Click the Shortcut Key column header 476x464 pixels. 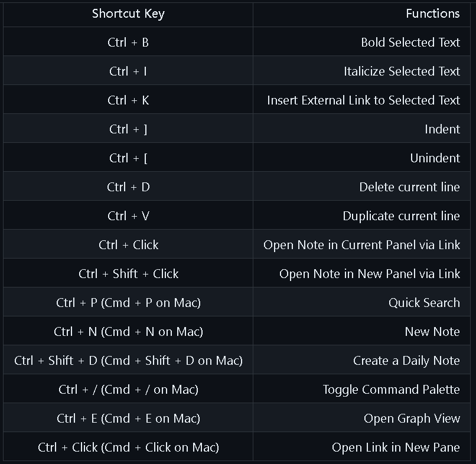point(128,14)
